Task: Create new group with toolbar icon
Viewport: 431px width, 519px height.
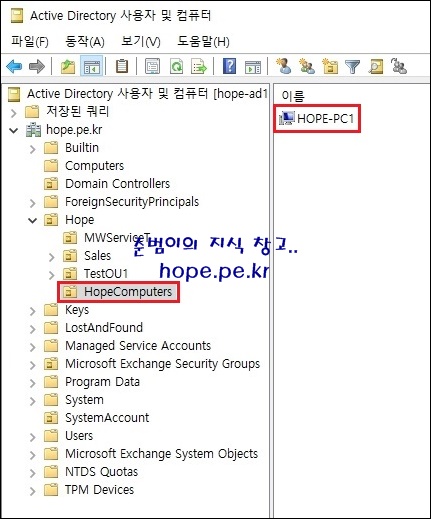Action: click(x=307, y=66)
